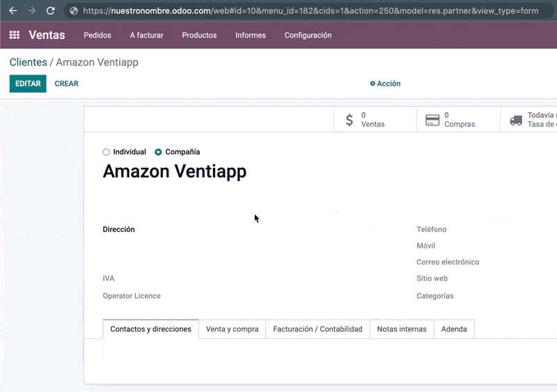The width and height of the screenshot is (557, 392).
Task: Click the Operator Licence field label
Action: point(132,296)
